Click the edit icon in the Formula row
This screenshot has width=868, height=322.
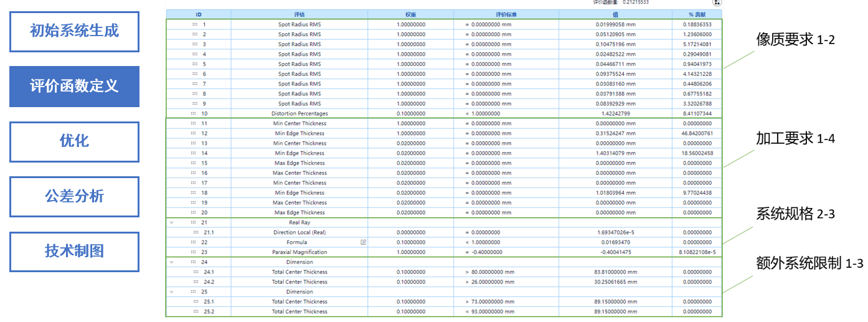[363, 242]
